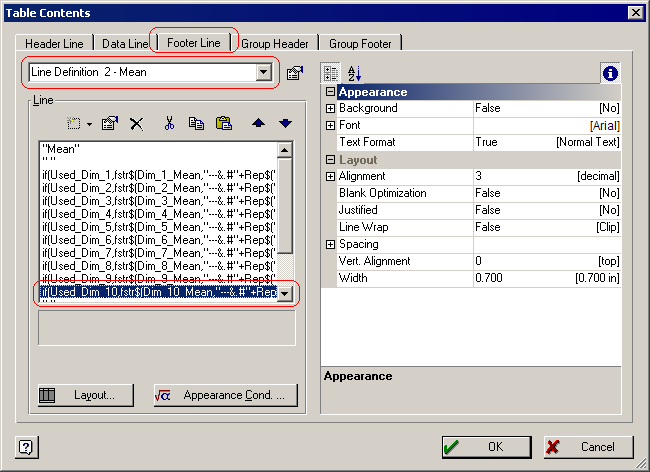The height and width of the screenshot is (472, 650).
Task: Click the Line Wrap value [Clip]
Action: [x=547, y=228]
